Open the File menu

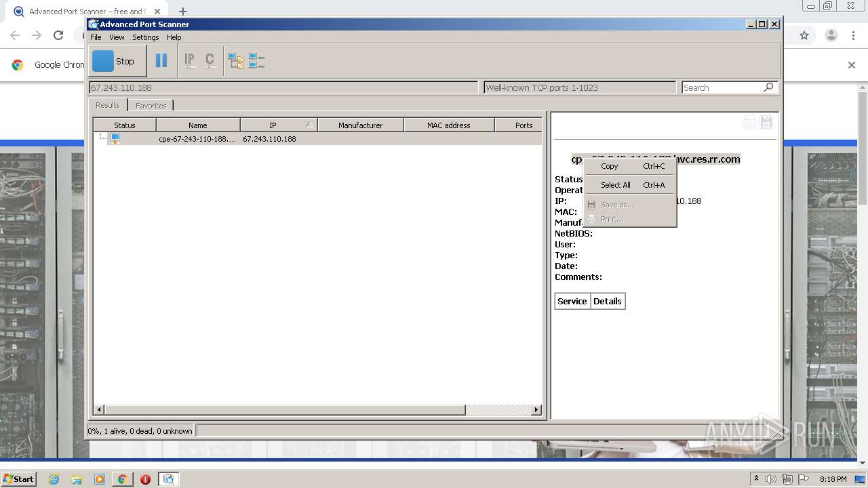[x=96, y=37]
